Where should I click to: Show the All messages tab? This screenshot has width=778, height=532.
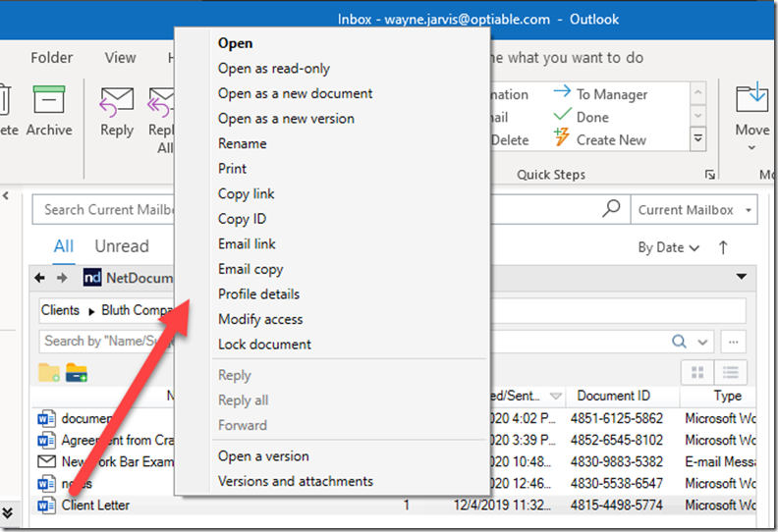(x=64, y=246)
